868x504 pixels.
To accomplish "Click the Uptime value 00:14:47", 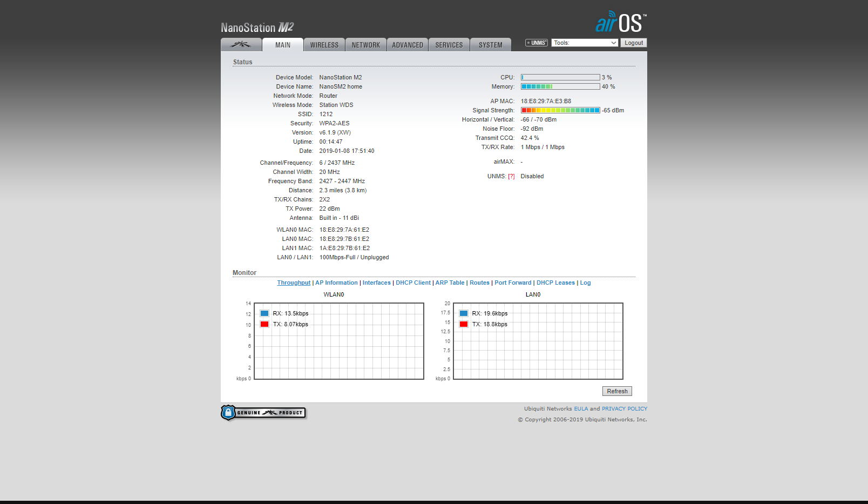I will click(x=331, y=142).
